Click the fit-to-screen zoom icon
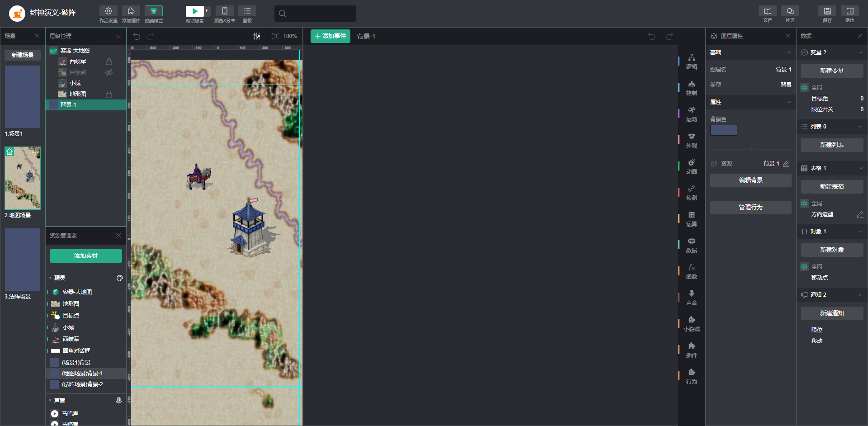868x426 pixels. tap(275, 36)
